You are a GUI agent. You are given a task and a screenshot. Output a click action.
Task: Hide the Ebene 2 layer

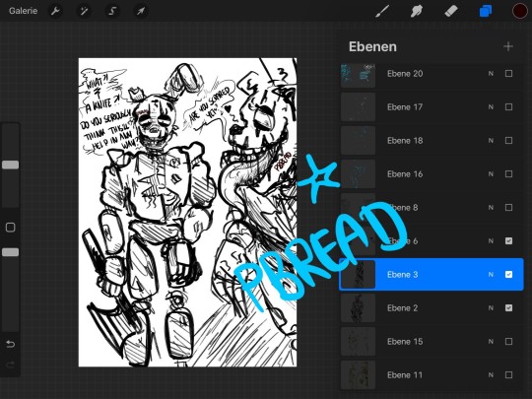pyautogui.click(x=508, y=307)
